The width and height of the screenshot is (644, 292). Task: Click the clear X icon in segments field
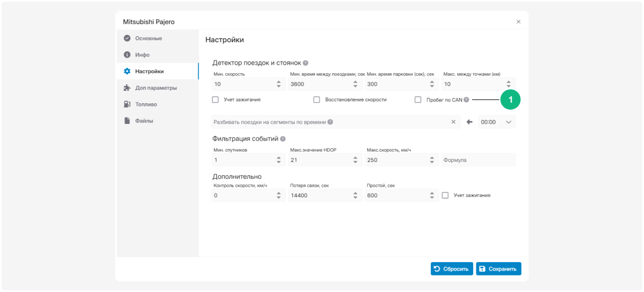(453, 122)
